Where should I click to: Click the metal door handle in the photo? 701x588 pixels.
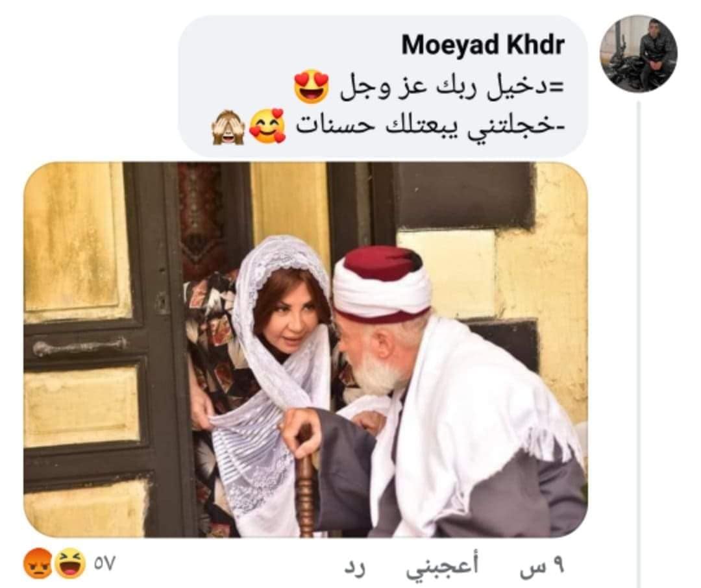(79, 347)
